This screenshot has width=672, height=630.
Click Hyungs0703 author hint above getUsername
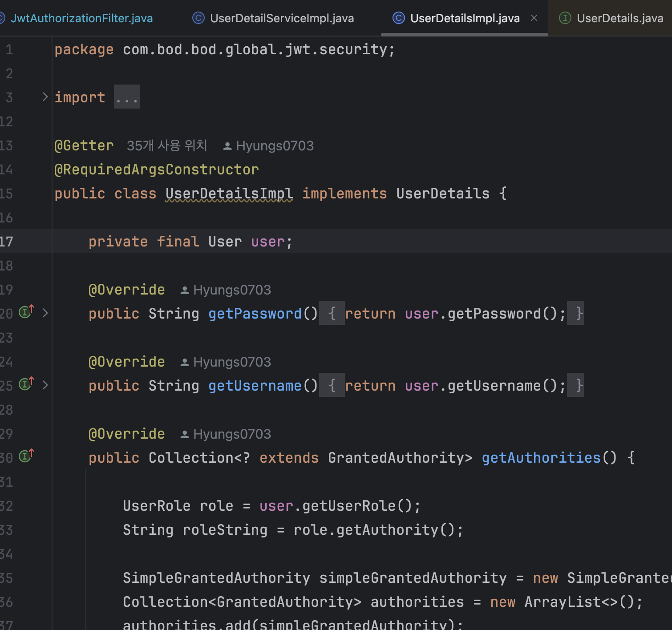click(232, 362)
